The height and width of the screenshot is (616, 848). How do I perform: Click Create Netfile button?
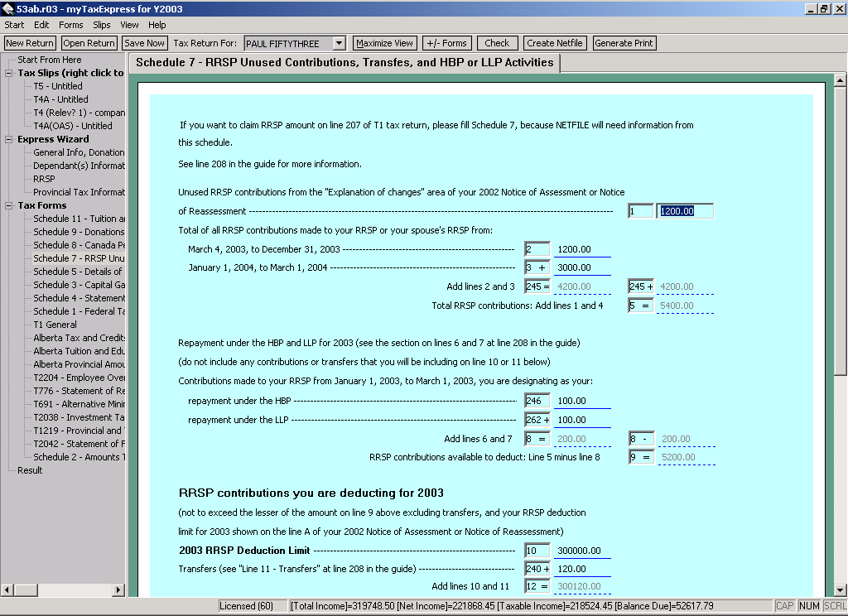[x=555, y=43]
